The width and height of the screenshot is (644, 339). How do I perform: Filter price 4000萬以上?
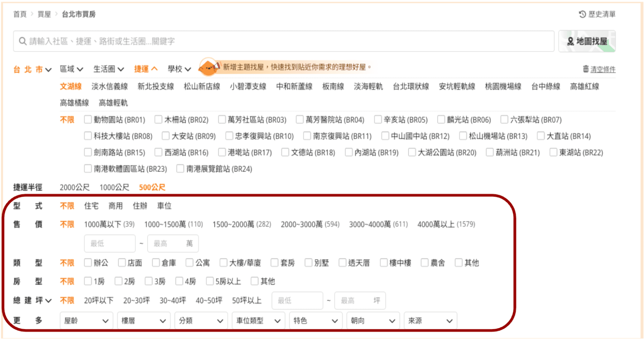(446, 224)
